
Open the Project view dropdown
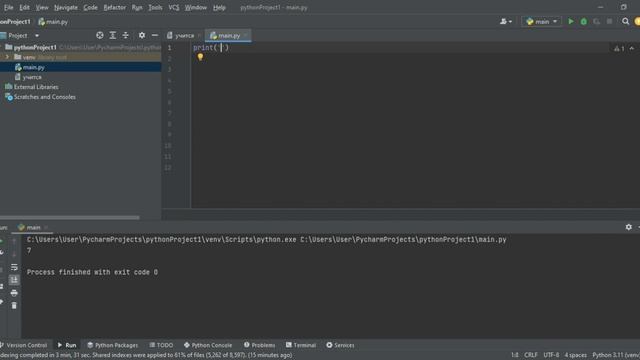(x=37, y=36)
